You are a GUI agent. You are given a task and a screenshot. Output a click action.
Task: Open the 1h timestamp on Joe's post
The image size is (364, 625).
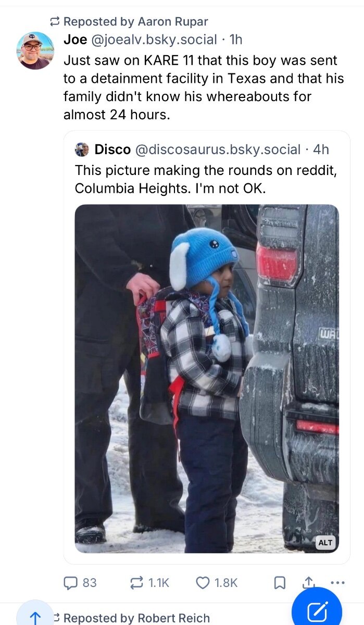pyautogui.click(x=236, y=39)
